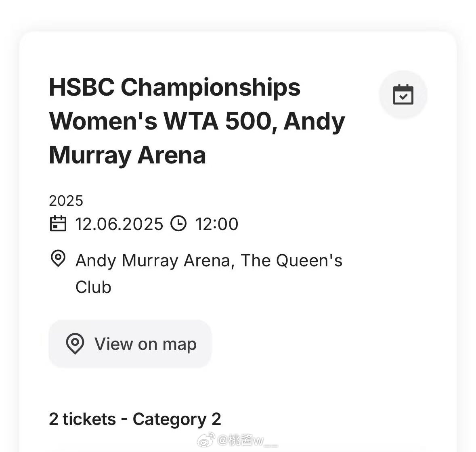The width and height of the screenshot is (476, 452).
Task: Click the 2025 season label
Action: tap(66, 201)
